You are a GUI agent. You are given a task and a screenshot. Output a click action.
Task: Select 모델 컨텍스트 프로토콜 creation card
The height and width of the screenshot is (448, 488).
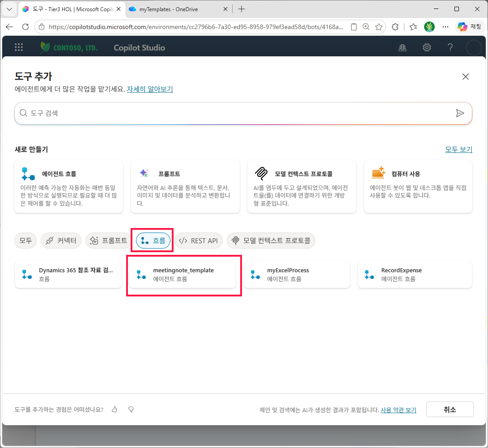tap(301, 187)
